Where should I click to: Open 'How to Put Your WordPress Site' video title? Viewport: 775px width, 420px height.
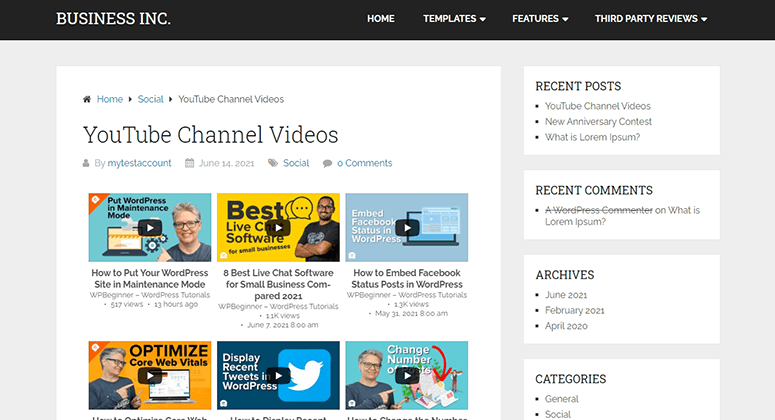point(150,279)
